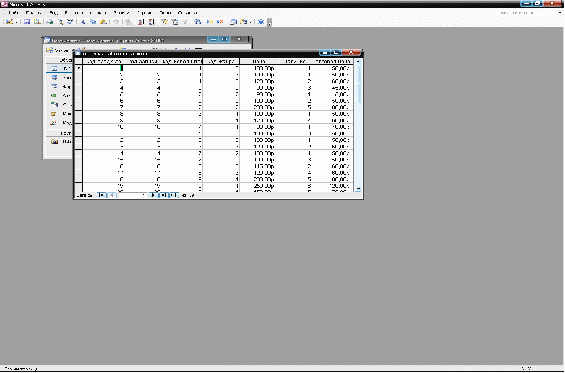Viewport: 565px width, 373px height.
Task: Open the Records menu
Action: (x=121, y=13)
